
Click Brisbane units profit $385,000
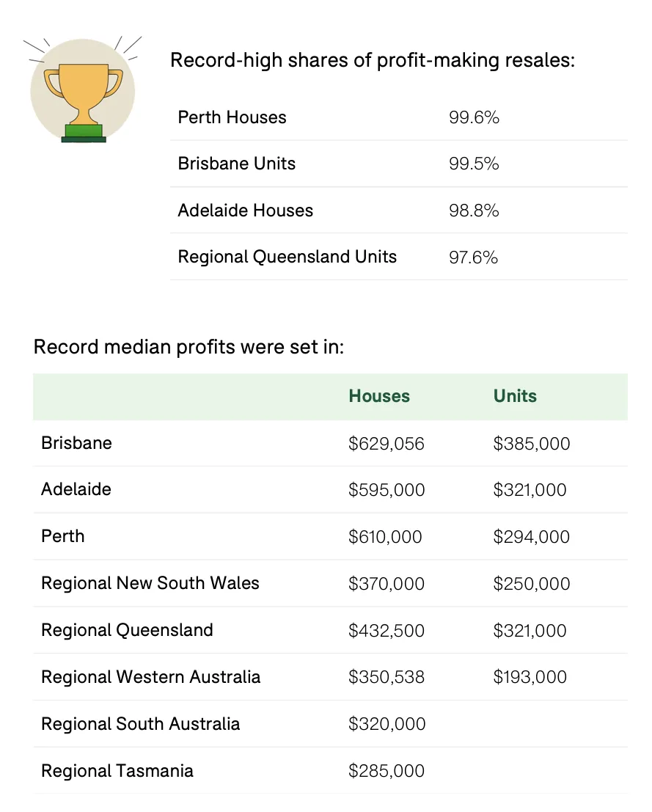pyautogui.click(x=531, y=444)
